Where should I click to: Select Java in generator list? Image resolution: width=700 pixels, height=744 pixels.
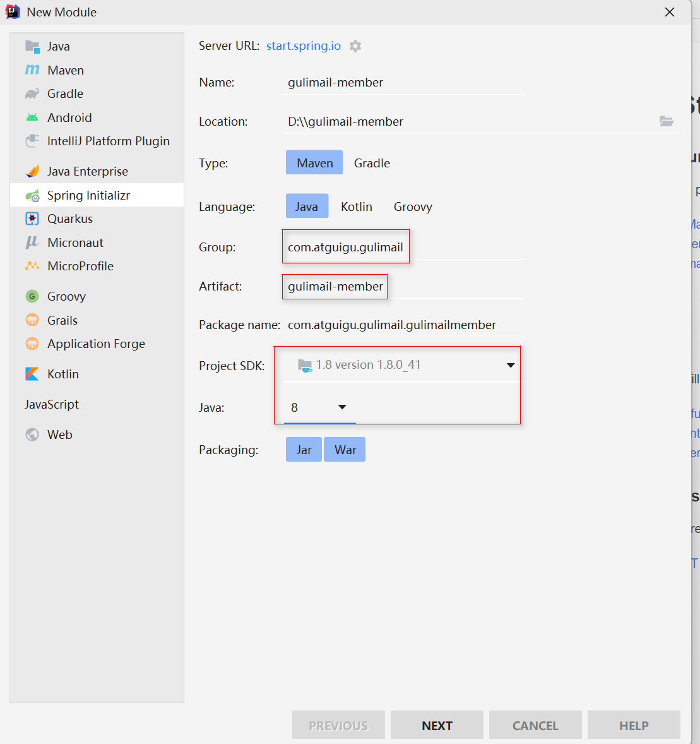pos(97,47)
